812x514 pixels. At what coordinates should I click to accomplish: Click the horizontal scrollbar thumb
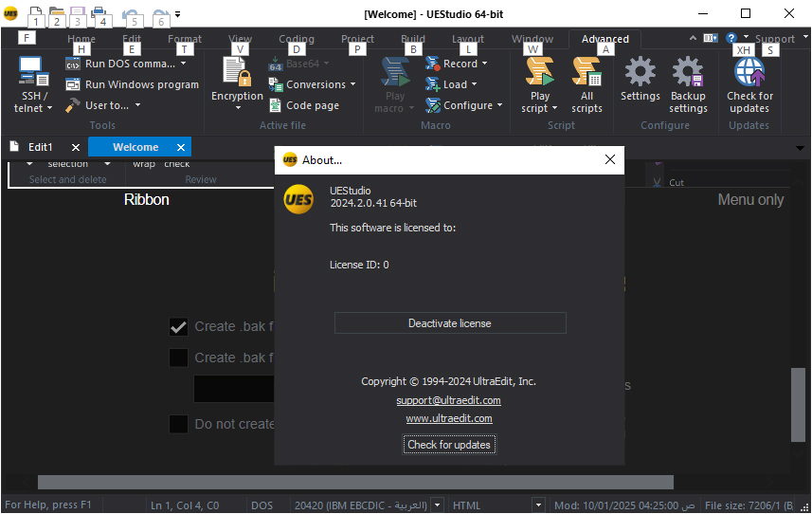tap(355, 483)
